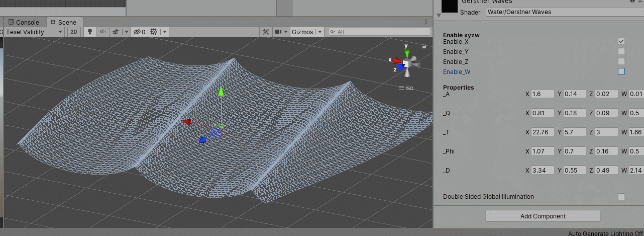Edit the _T Z value 3
Screen dimensions: 644x236
point(606,132)
